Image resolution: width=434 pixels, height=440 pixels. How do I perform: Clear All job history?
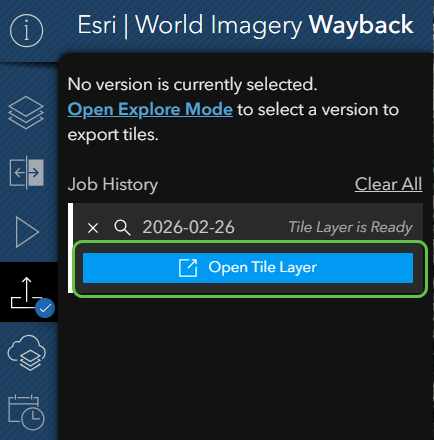pyautogui.click(x=388, y=184)
